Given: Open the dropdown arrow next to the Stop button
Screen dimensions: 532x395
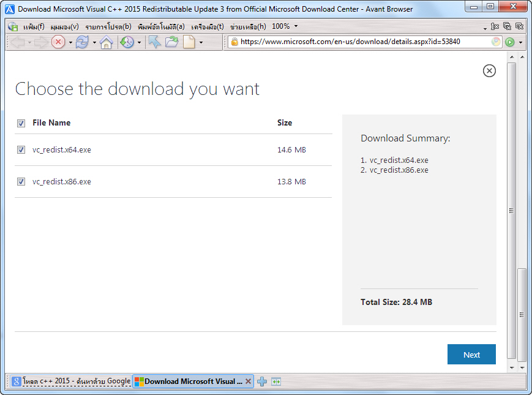Looking at the screenshot, I should (x=70, y=43).
